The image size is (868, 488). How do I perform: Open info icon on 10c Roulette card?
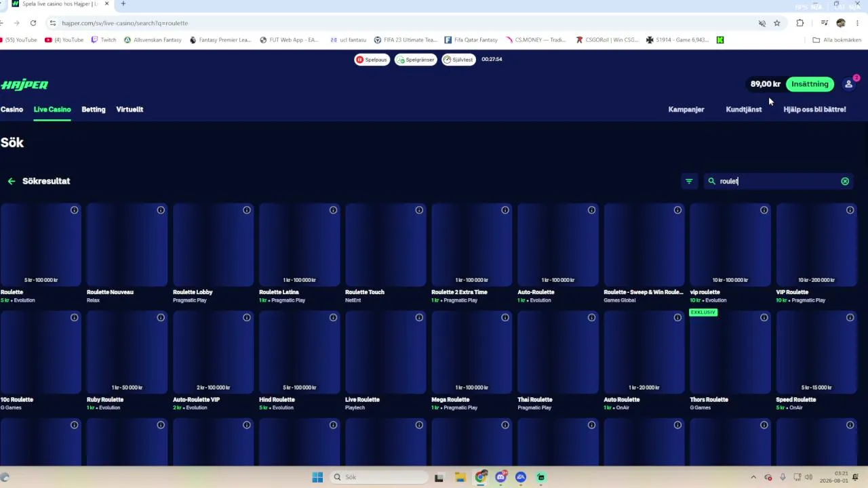pos(75,317)
